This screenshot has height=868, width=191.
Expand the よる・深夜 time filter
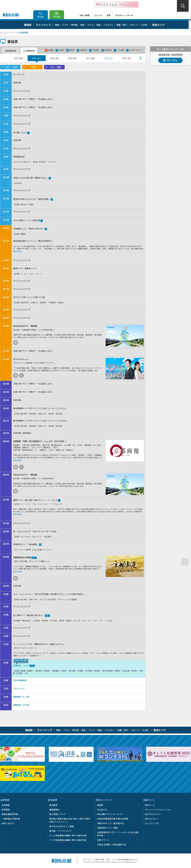pyautogui.click(x=54, y=67)
